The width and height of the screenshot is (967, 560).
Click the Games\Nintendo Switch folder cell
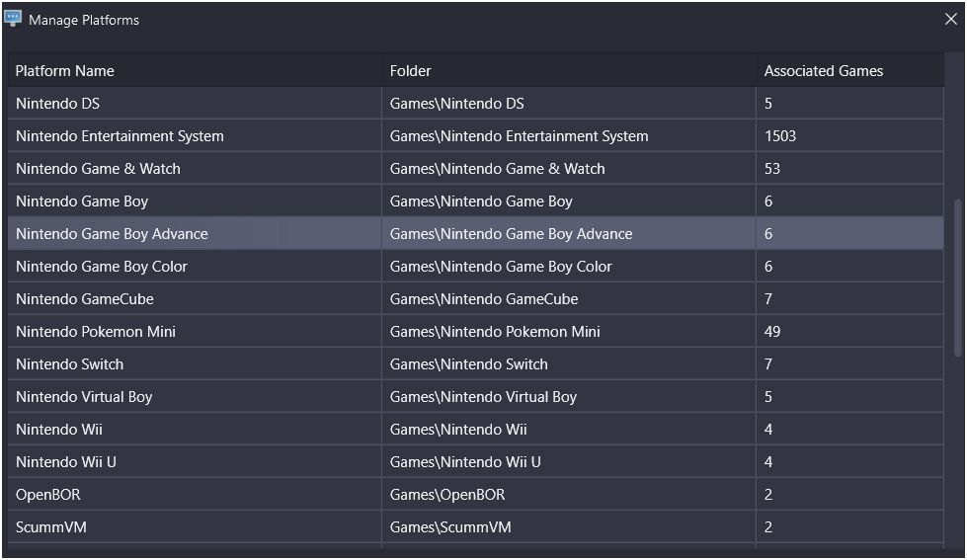pyautogui.click(x=569, y=364)
